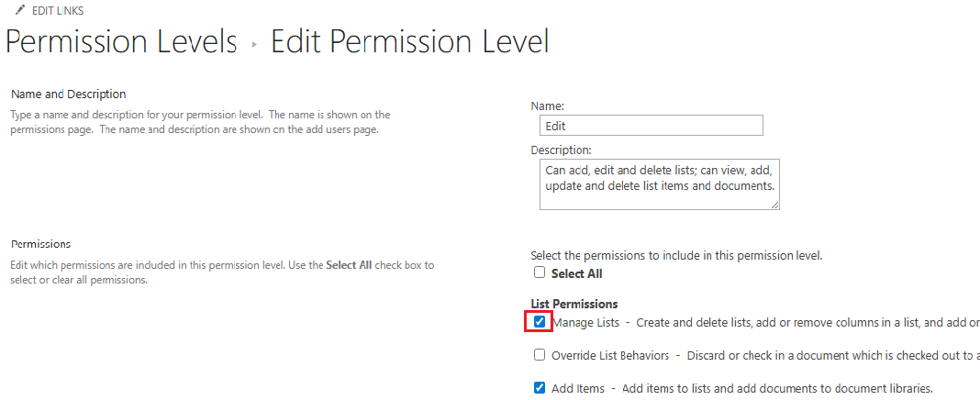Click the Add Items label text
The image size is (980, 400).
(577, 388)
